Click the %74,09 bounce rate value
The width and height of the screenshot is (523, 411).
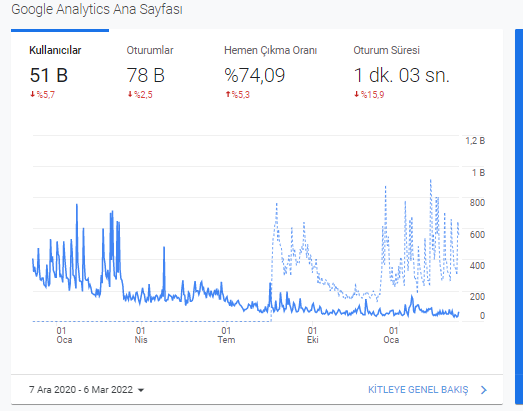(254, 75)
